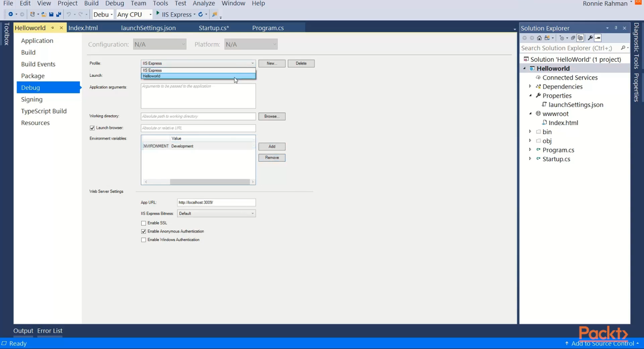Viewport: 644px width, 349px height.
Task: Click the environment variables horizontal scrollbar
Action: pos(198,182)
